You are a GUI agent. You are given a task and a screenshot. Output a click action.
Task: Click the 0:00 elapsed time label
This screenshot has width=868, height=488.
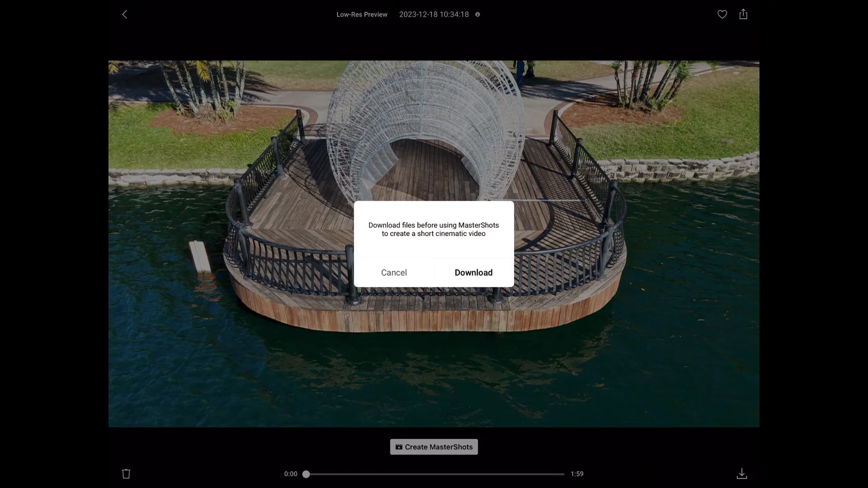(x=291, y=474)
